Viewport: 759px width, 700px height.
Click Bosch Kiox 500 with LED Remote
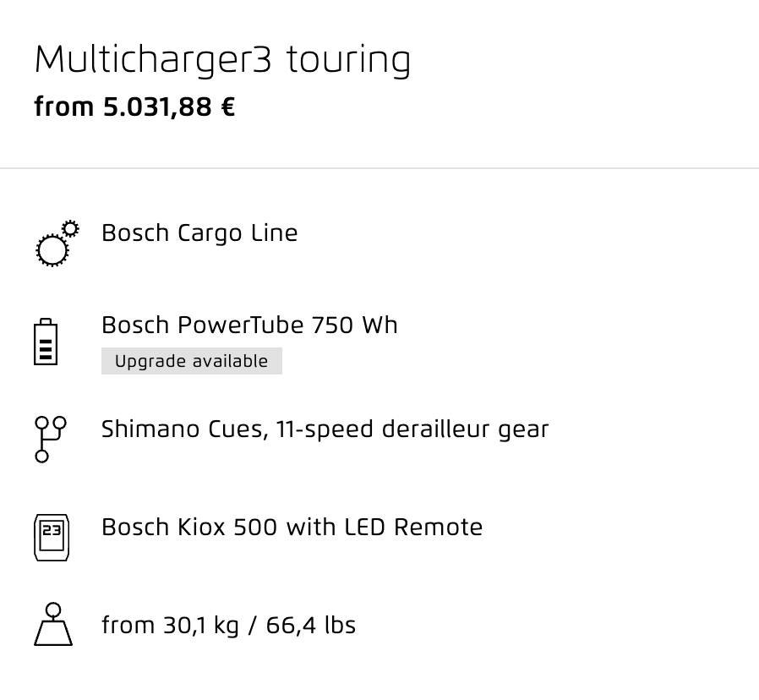pos(292,528)
